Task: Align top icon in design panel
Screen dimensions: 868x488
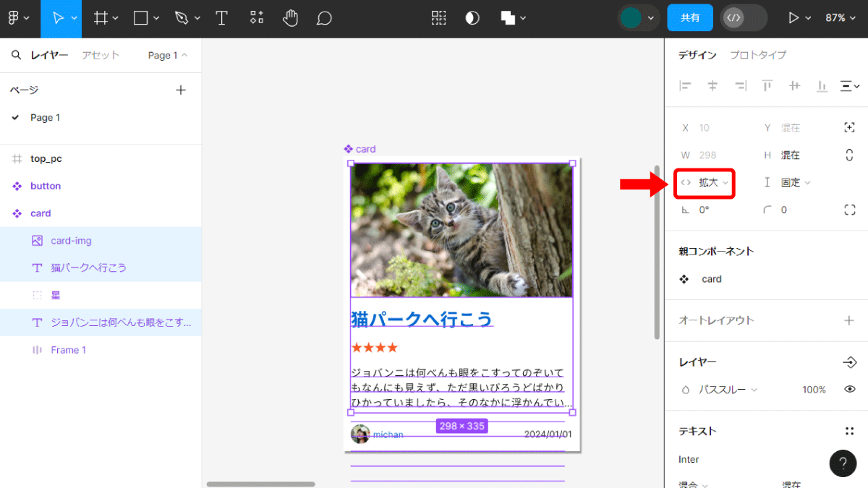Action: (x=767, y=86)
